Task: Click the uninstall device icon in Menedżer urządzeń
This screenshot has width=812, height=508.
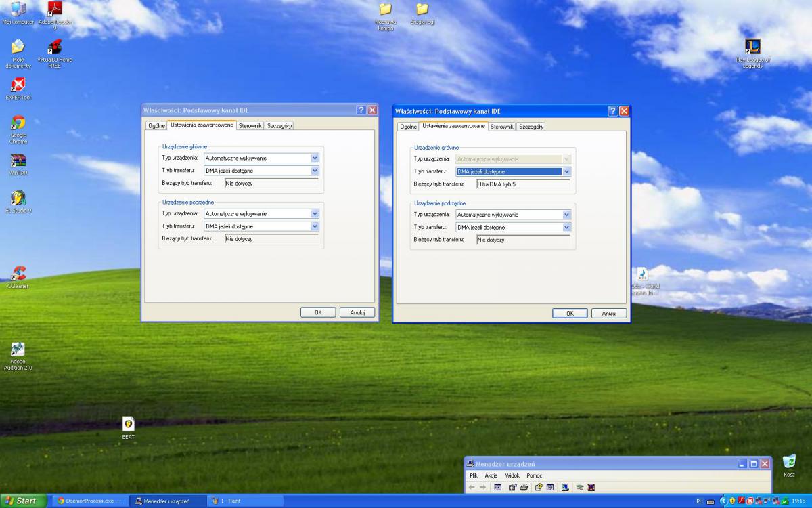Action: coord(591,487)
